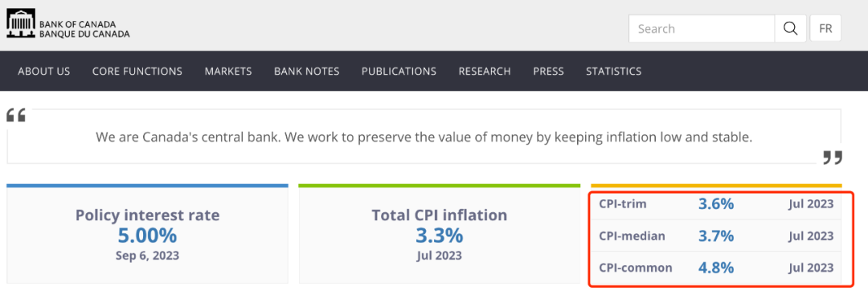
Task: Click the 5.00% policy rate value
Action: [147, 236]
